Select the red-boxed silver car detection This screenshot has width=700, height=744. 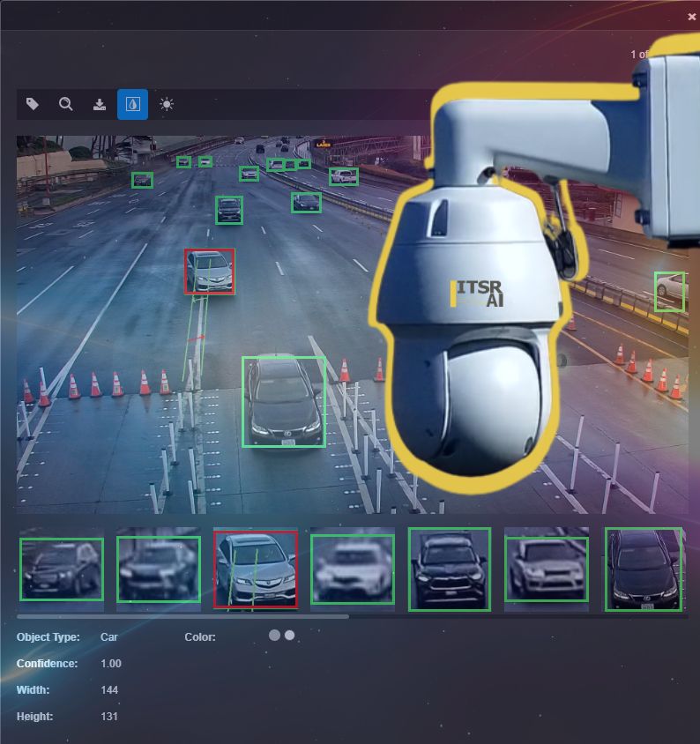[x=209, y=272]
